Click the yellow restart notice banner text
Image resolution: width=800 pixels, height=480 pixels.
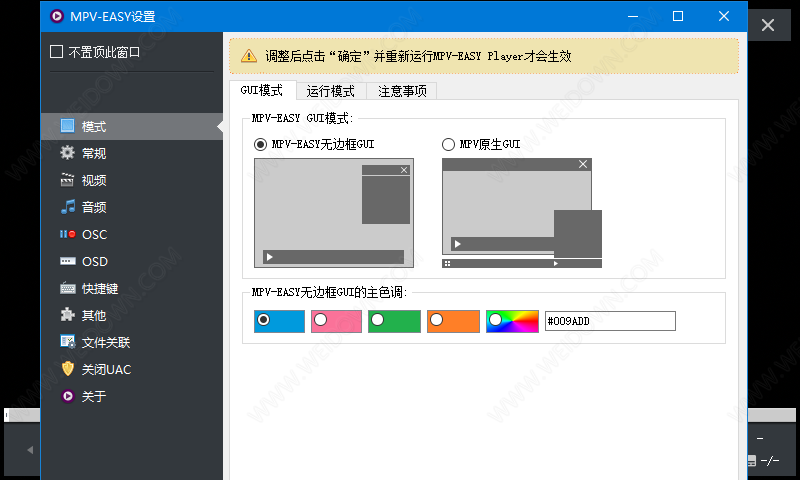[x=418, y=56]
